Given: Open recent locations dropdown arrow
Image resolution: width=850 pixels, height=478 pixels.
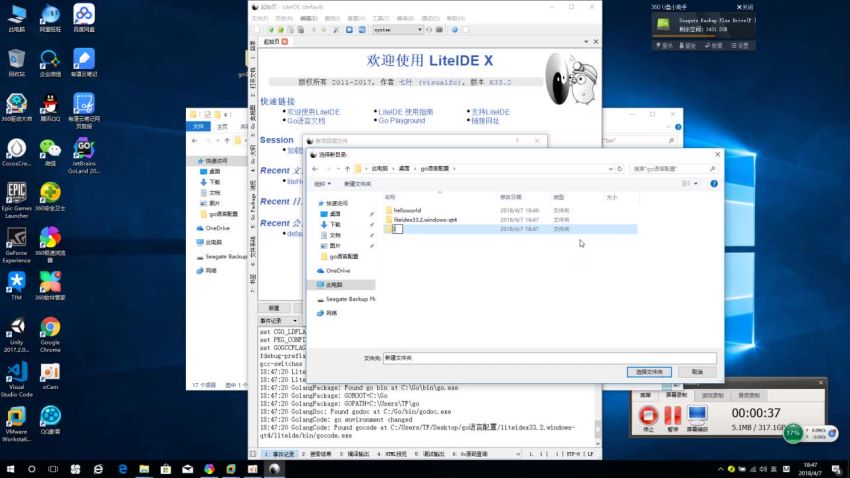Looking at the screenshot, I should click(338, 169).
